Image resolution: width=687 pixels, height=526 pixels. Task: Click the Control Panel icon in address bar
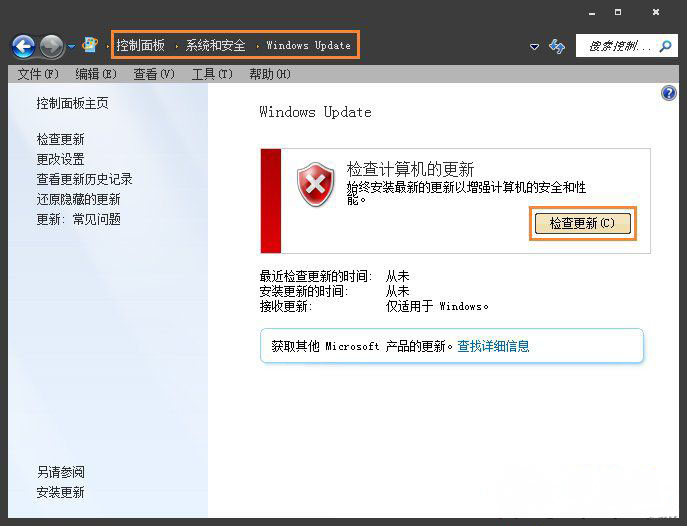90,45
